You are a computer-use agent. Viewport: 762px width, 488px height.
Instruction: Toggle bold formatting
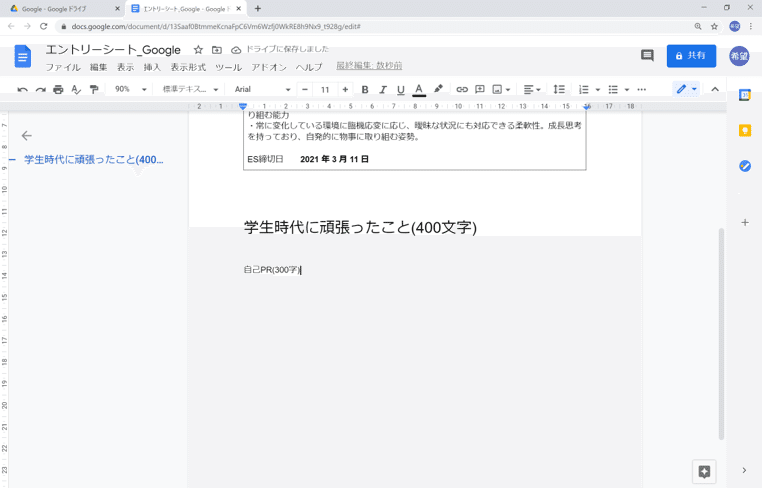[x=365, y=89]
